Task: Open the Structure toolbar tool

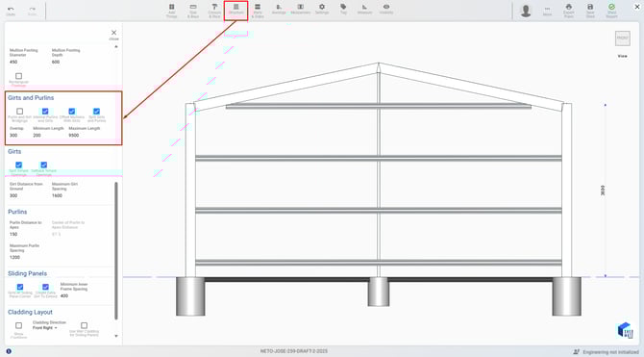Action: point(236,10)
